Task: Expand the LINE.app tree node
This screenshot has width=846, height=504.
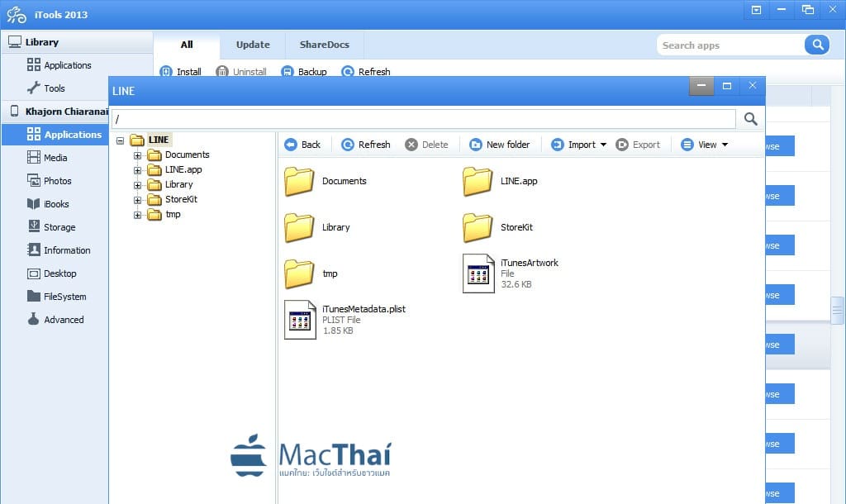Action: (138, 170)
